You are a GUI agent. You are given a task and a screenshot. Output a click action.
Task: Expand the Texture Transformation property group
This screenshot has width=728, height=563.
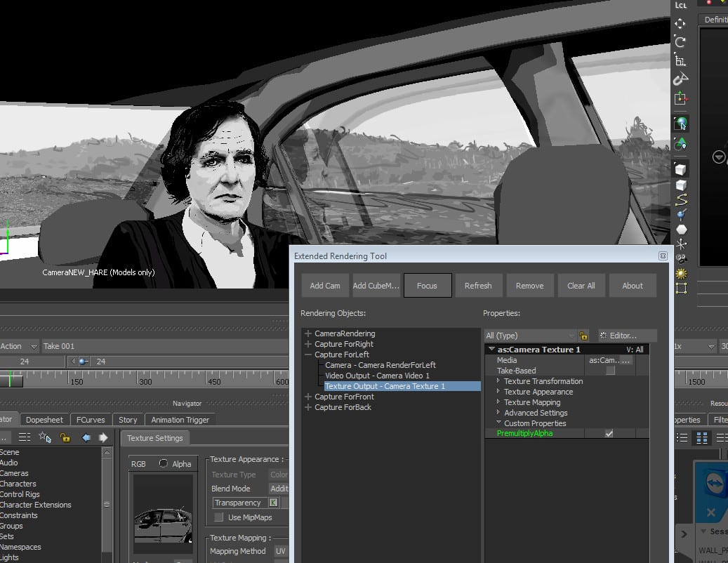coord(498,381)
